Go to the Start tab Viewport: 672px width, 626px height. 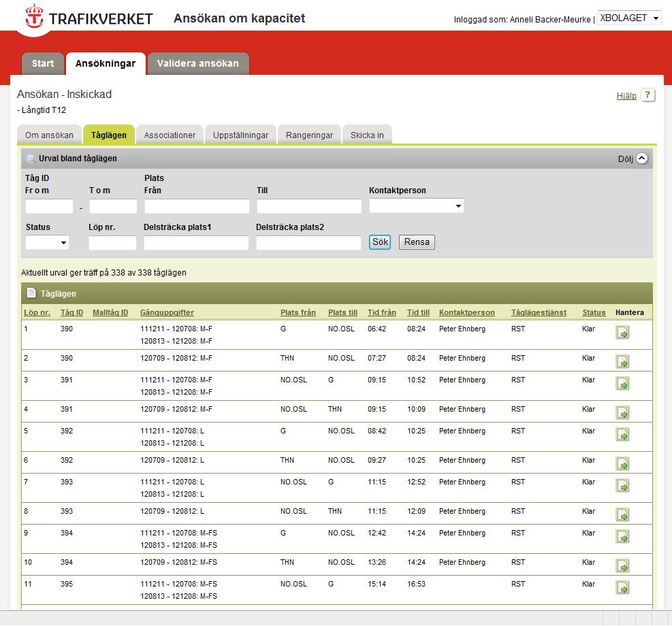pos(43,63)
